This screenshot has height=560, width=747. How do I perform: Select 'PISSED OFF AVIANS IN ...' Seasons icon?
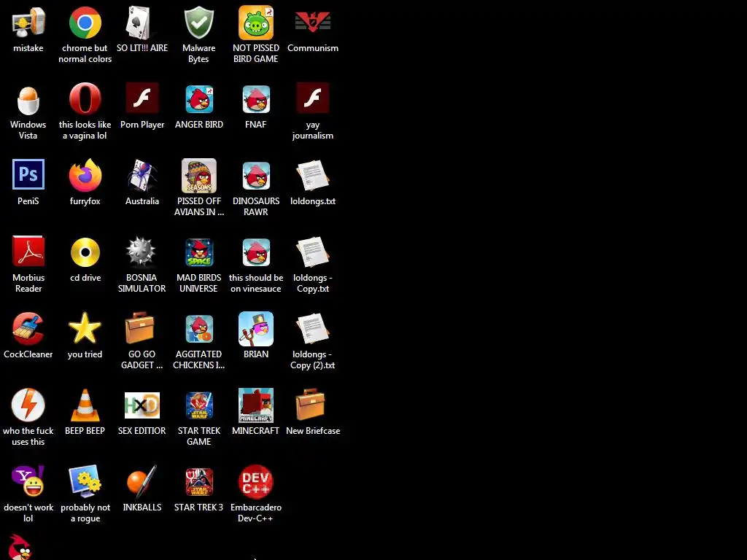point(198,176)
